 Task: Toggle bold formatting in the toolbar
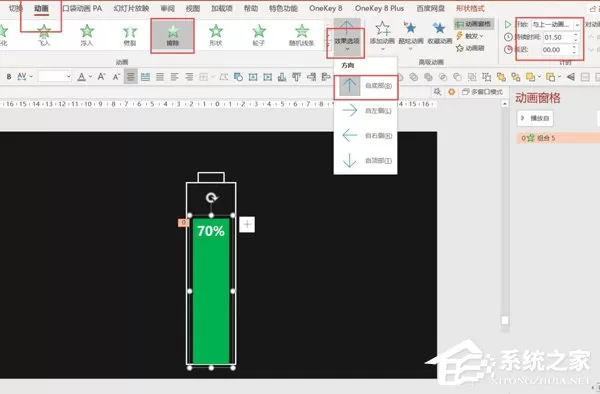[9, 77]
